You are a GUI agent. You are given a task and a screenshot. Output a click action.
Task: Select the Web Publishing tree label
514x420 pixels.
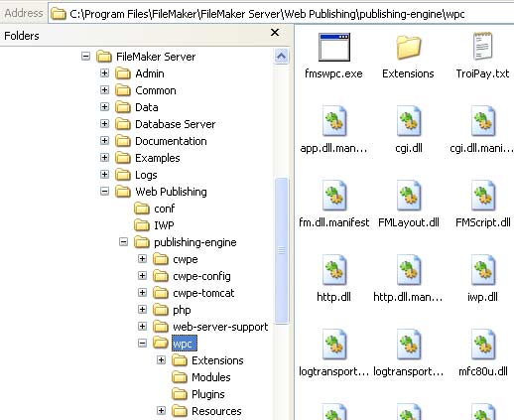pos(171,192)
